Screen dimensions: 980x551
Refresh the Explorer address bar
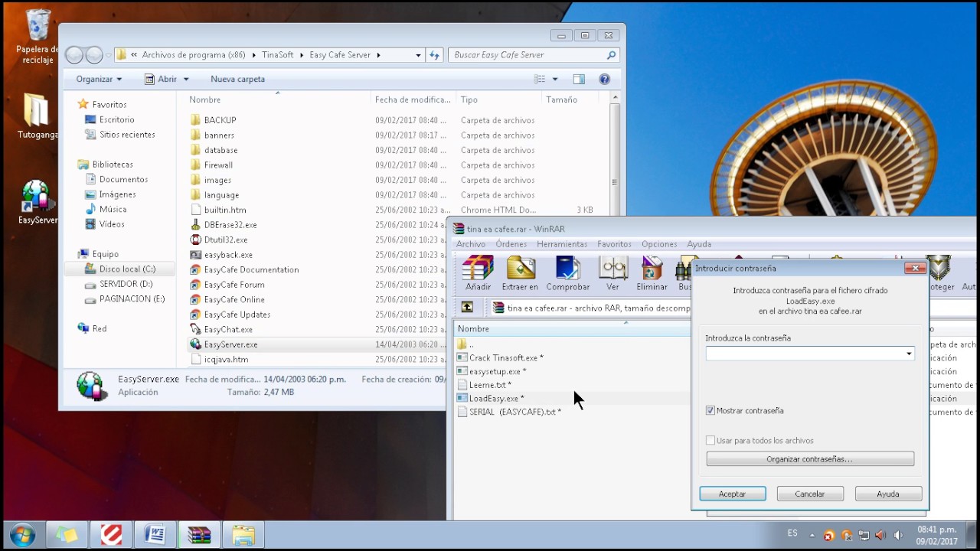(434, 55)
